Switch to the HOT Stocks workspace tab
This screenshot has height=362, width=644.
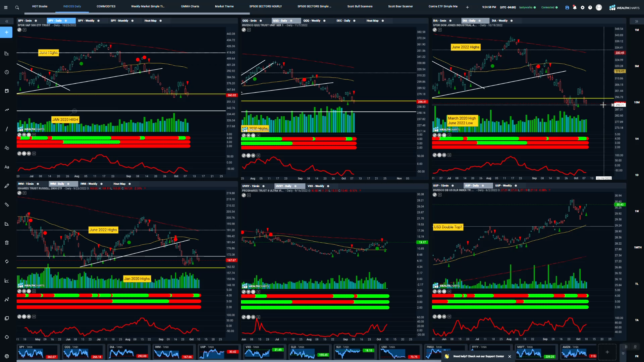pyautogui.click(x=40, y=6)
